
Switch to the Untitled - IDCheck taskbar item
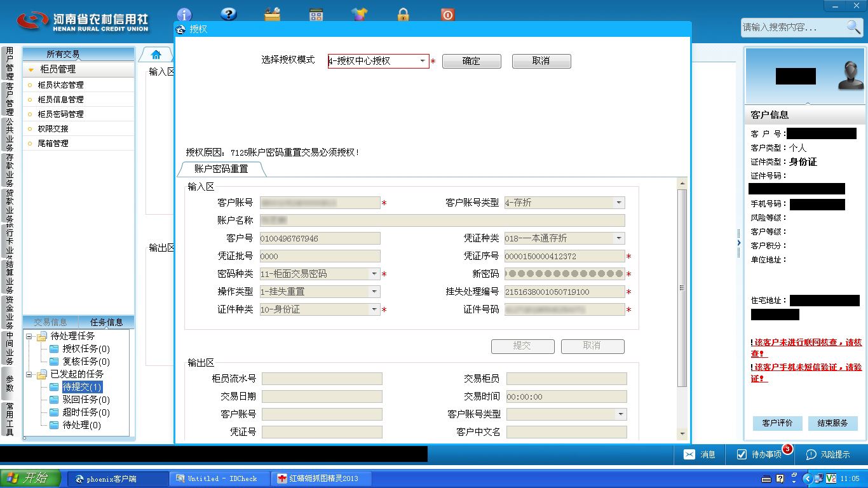coord(220,478)
